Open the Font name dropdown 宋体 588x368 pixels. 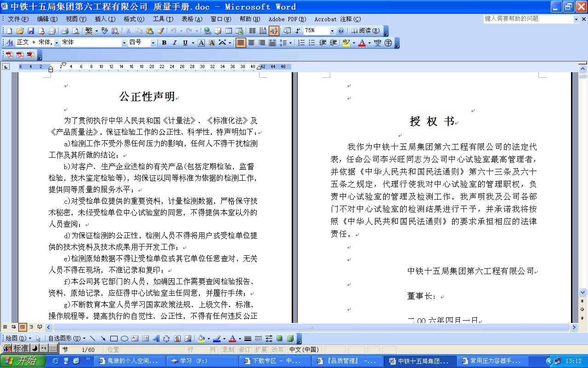[x=124, y=43]
